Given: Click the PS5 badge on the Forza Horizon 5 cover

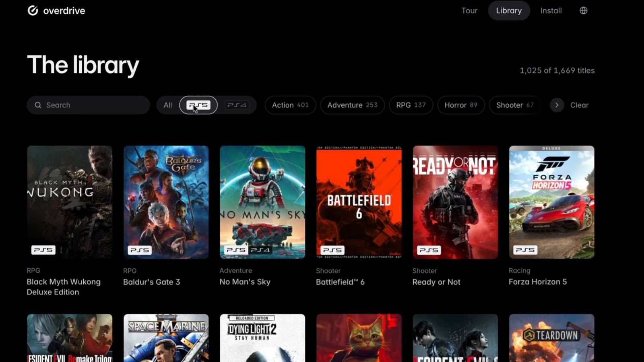Looking at the screenshot, I should tap(525, 250).
